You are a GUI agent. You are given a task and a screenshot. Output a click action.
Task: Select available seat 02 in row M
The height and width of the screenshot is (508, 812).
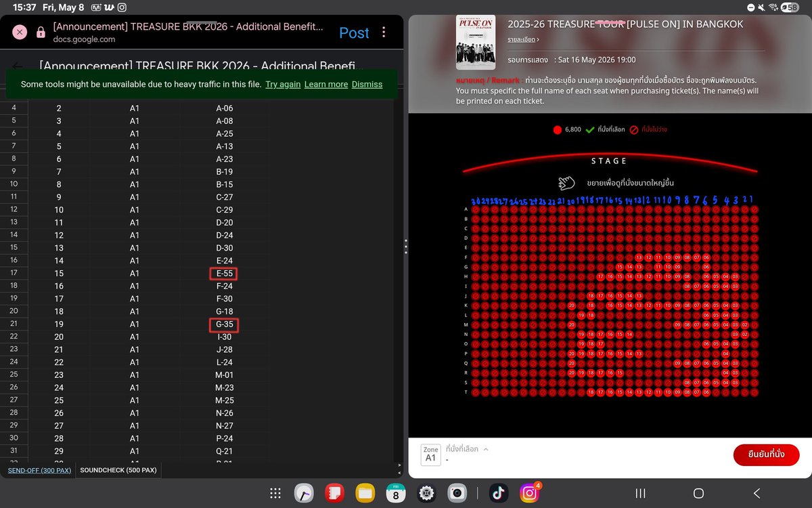click(745, 324)
